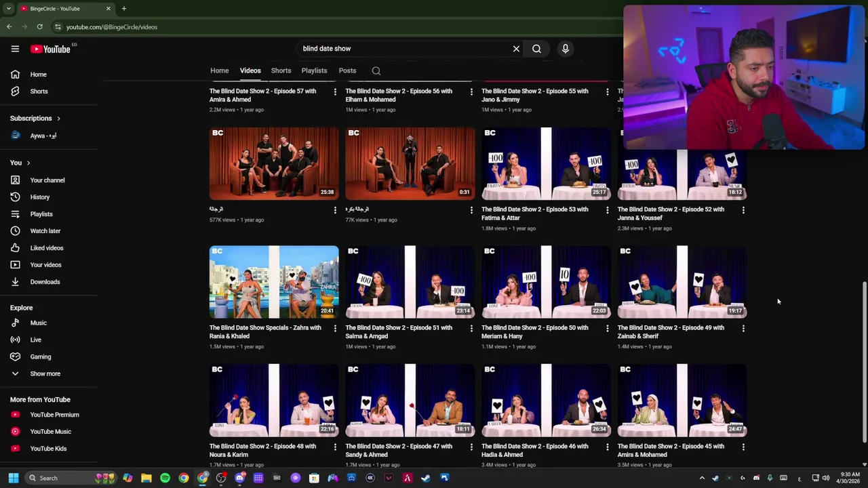868x488 pixels.
Task: Open options menu for Episode 46 with Hadia & Ahmed
Action: [x=607, y=447]
